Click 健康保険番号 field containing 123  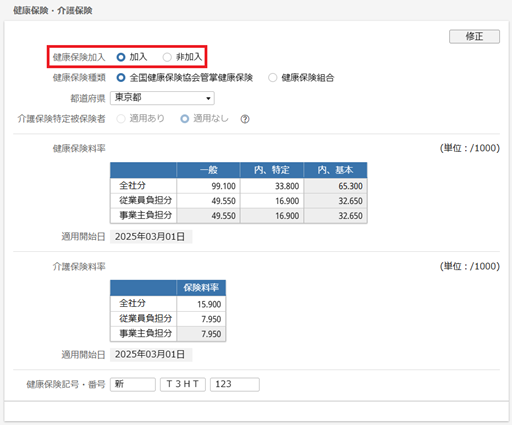(235, 384)
